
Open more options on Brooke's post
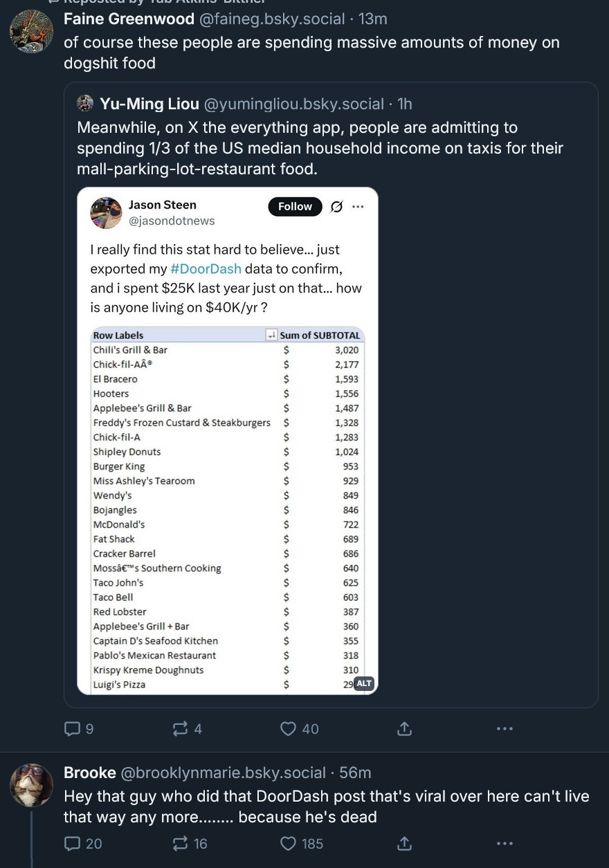pos(505,843)
